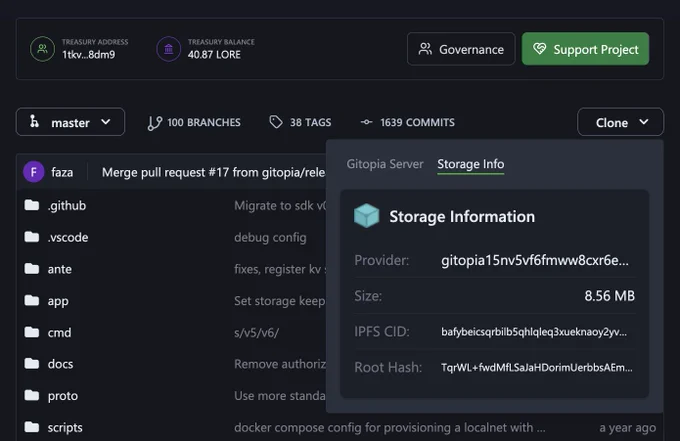The image size is (680, 441).
Task: Click the tag icon beside 38 Tags
Action: 276,122
